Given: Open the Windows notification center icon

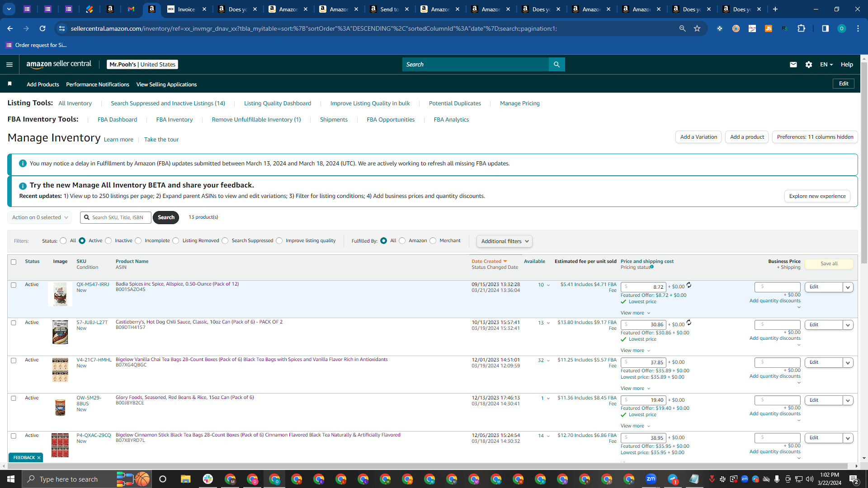Looking at the screenshot, I should click(854, 479).
